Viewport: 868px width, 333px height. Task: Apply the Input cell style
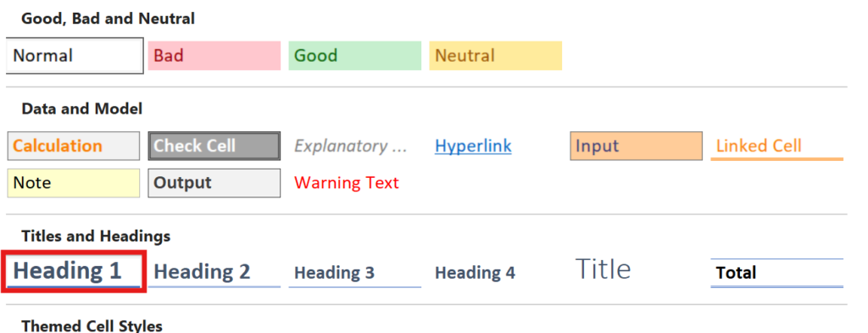(636, 146)
